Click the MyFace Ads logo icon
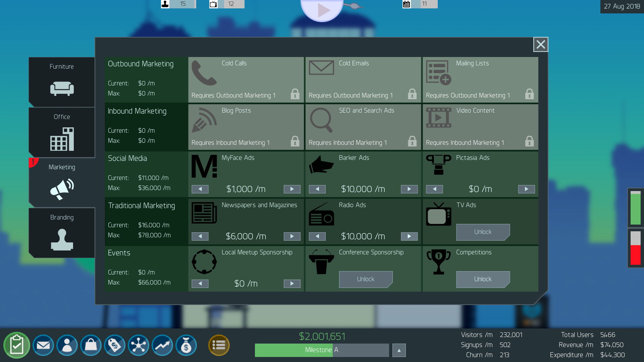This screenshot has width=644, height=362. click(204, 166)
